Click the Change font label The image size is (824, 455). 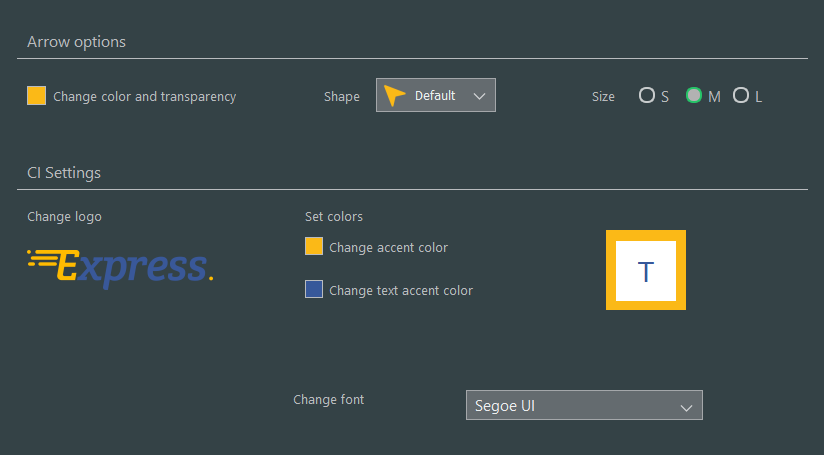[328, 399]
